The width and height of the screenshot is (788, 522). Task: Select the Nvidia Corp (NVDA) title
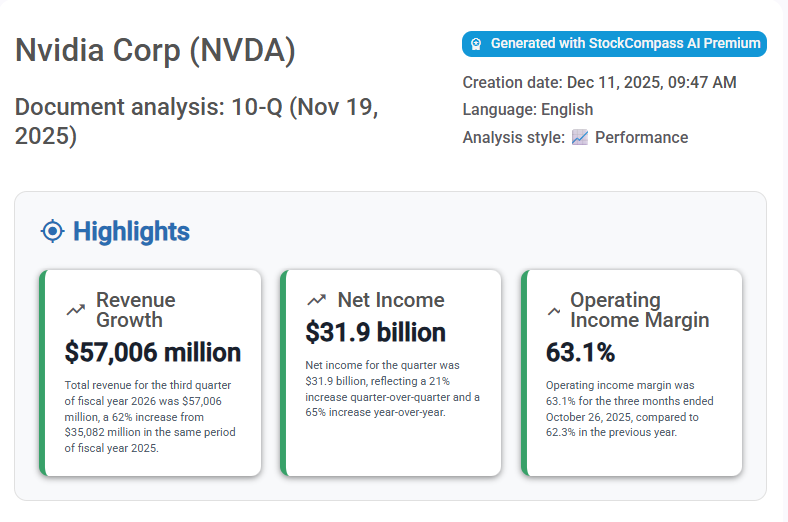(x=155, y=52)
